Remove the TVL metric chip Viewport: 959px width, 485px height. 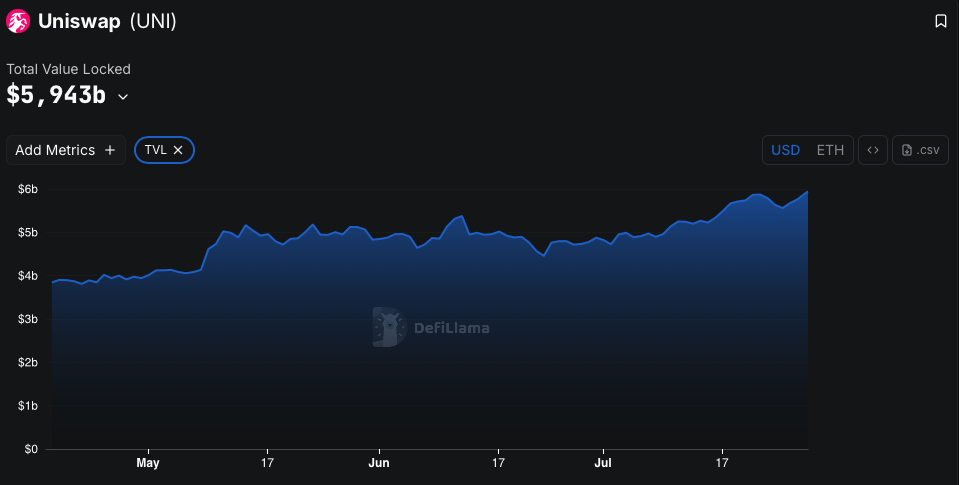click(178, 150)
